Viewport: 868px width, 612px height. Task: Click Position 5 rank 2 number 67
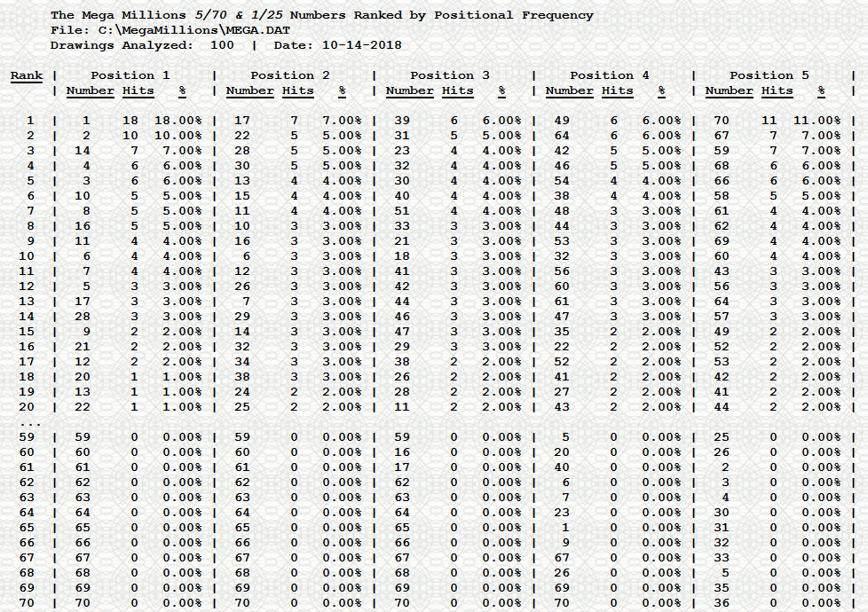point(722,136)
